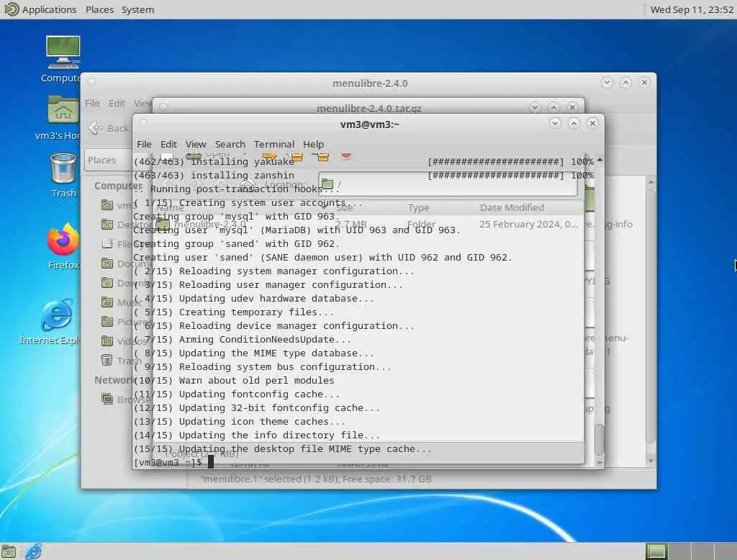
Task: Open the System menu in top panel
Action: [x=137, y=9]
